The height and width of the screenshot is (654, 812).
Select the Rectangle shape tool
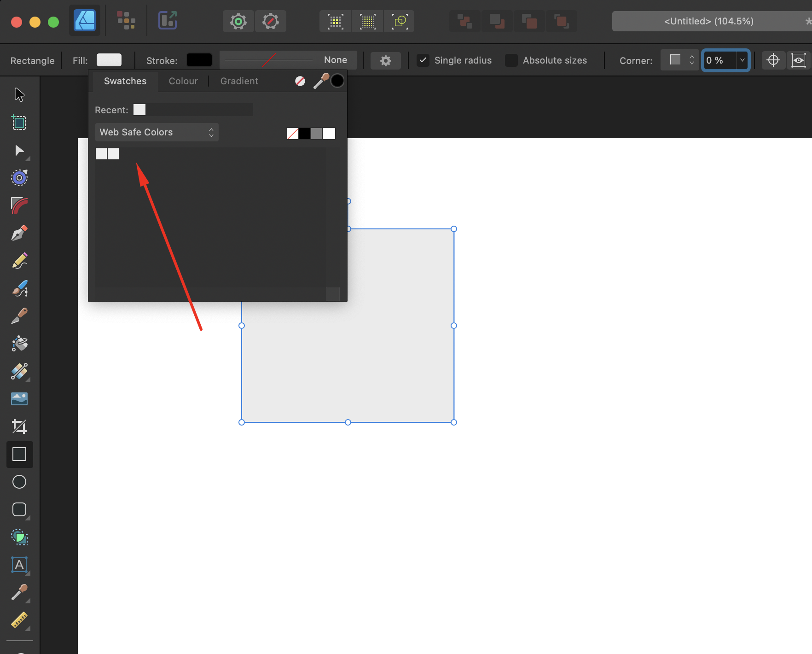pyautogui.click(x=19, y=454)
